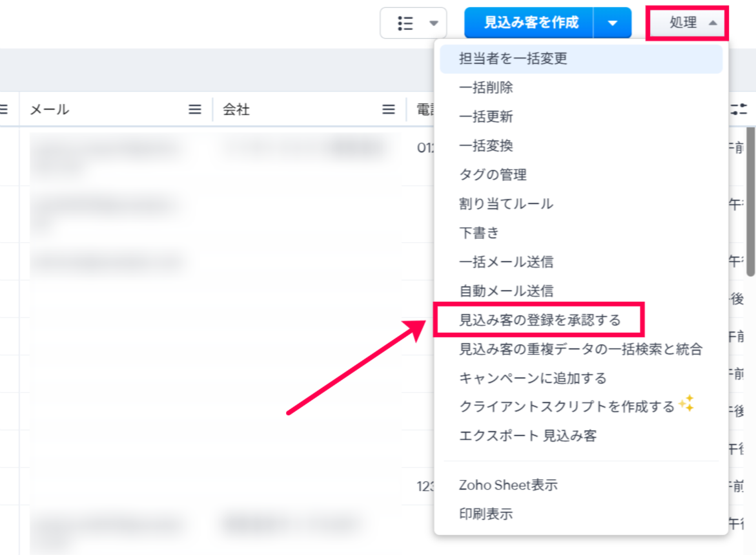This screenshot has height=555, width=756.
Task: Choose 一括削除 menu option
Action: 486,88
